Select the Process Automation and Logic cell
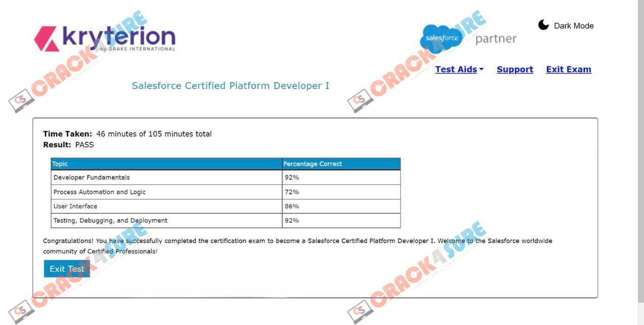 pyautogui.click(x=166, y=192)
